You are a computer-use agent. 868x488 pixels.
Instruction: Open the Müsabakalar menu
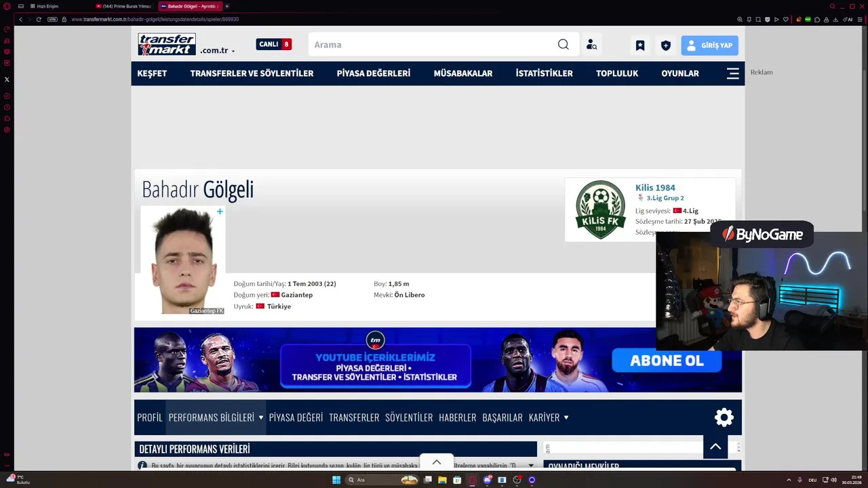pyautogui.click(x=463, y=73)
